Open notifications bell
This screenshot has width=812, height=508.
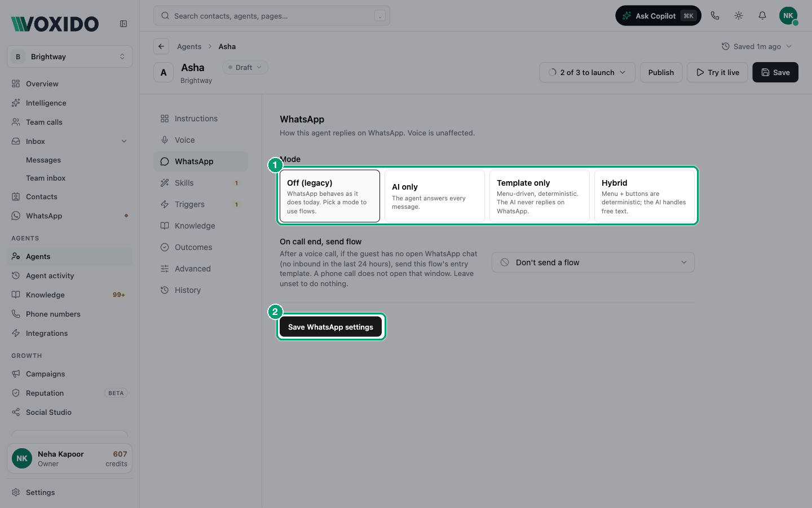coord(762,16)
